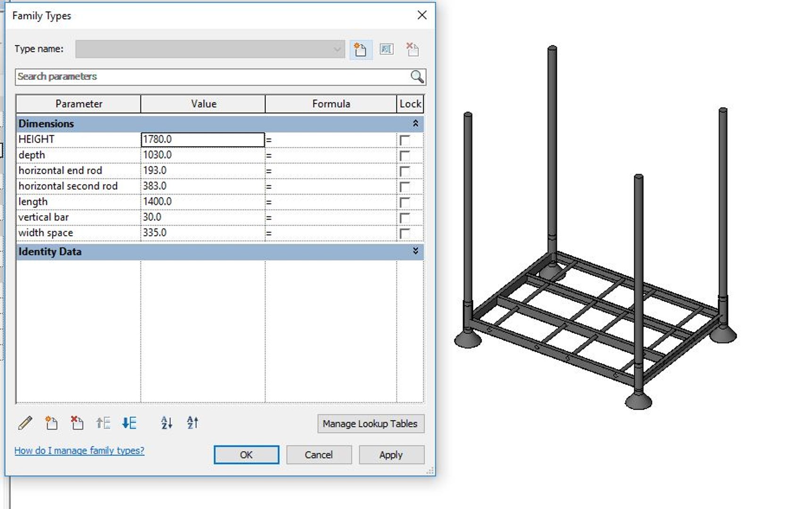Click the horizontal end rod parameter name
The image size is (812, 509).
point(60,171)
